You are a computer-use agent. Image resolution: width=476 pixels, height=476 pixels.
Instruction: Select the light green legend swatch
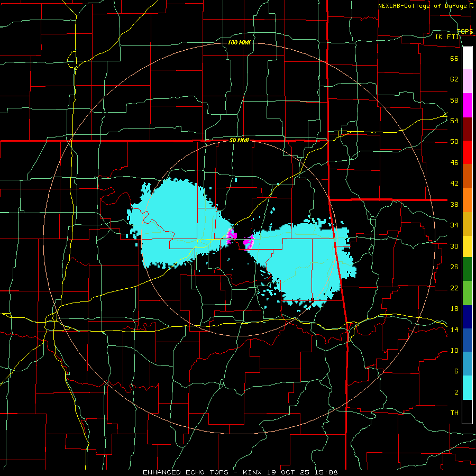pos(467,293)
